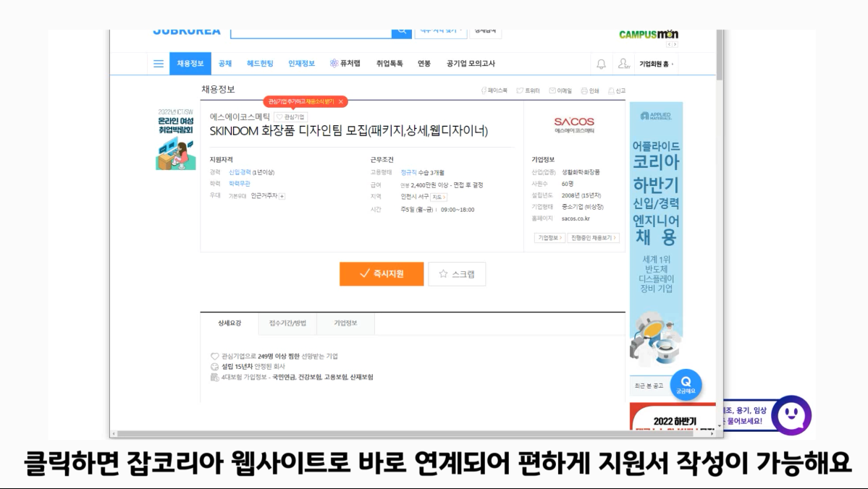Switch to the 접수기간/방법 tab
The image size is (868, 489).
(287, 323)
